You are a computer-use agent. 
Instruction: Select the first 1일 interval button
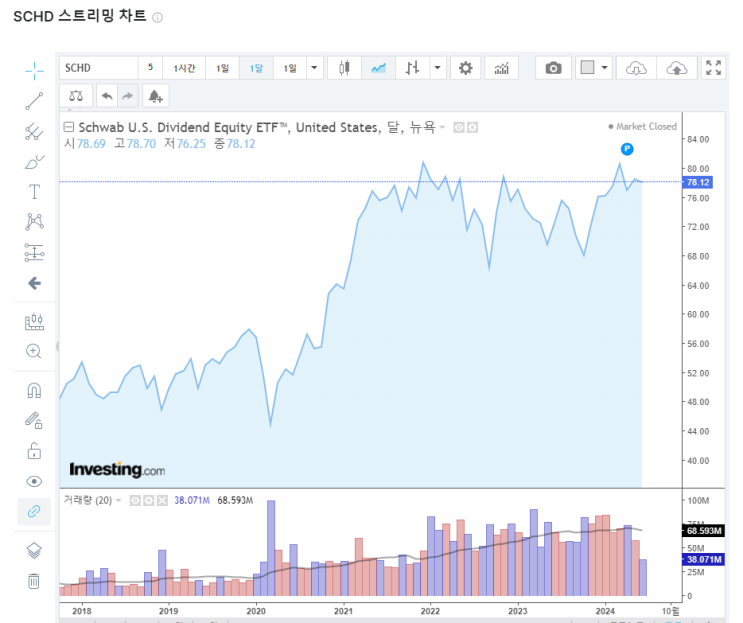click(x=222, y=68)
